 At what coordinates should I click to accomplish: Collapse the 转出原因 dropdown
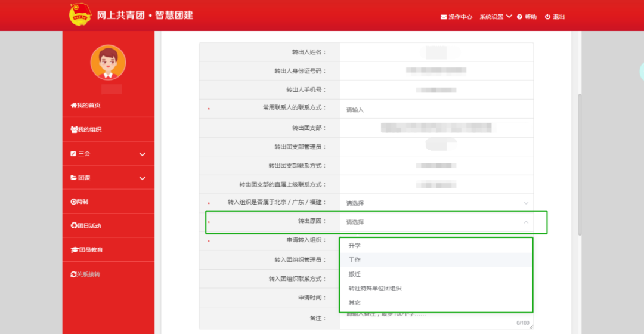[525, 222]
